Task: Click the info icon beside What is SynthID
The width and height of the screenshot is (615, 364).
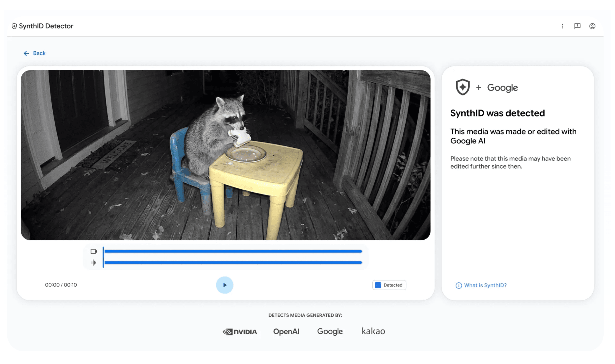Action: (x=459, y=286)
